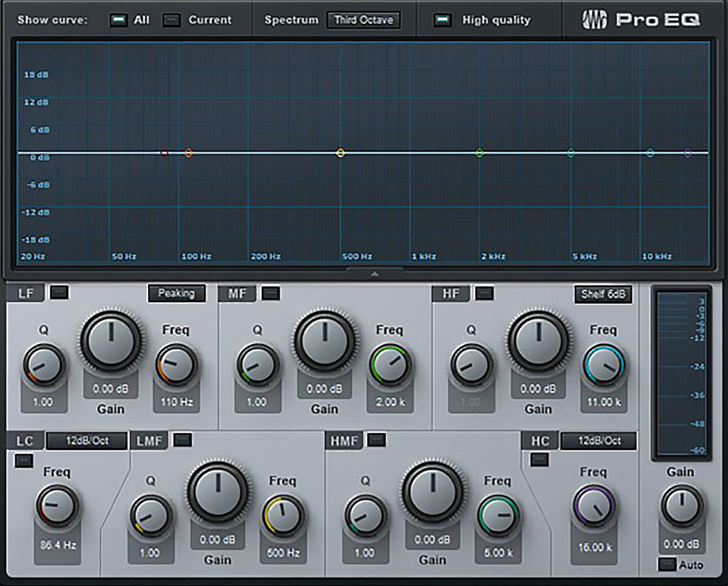The image size is (728, 586).
Task: Click the MF Freq knob
Action: pyautogui.click(x=391, y=365)
